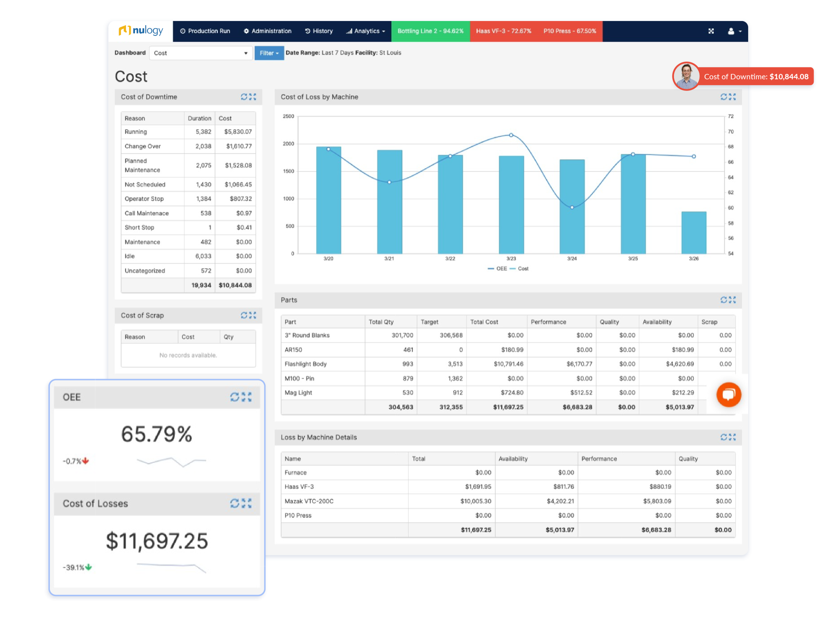Image resolution: width=840 pixels, height=625 pixels.
Task: Refresh the Cost of Scrap panel
Action: point(244,315)
